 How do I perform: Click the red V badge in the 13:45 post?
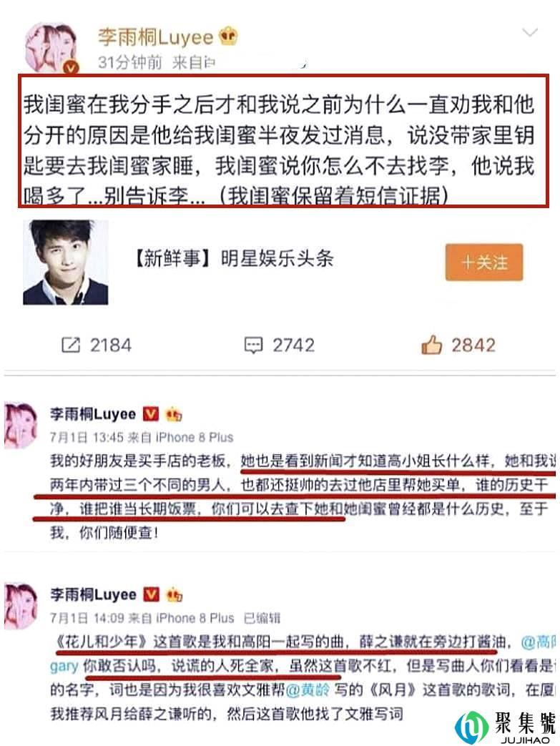[x=151, y=414]
